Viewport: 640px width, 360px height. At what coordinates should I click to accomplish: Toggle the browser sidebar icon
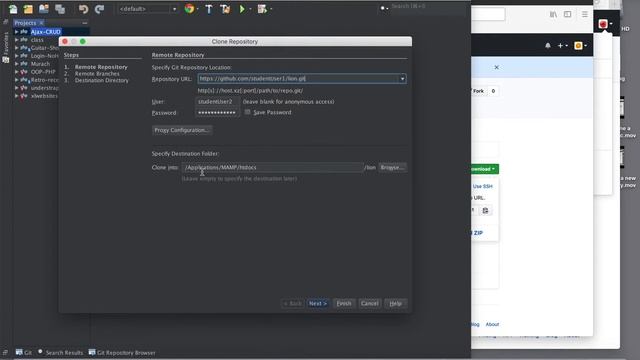coord(567,14)
